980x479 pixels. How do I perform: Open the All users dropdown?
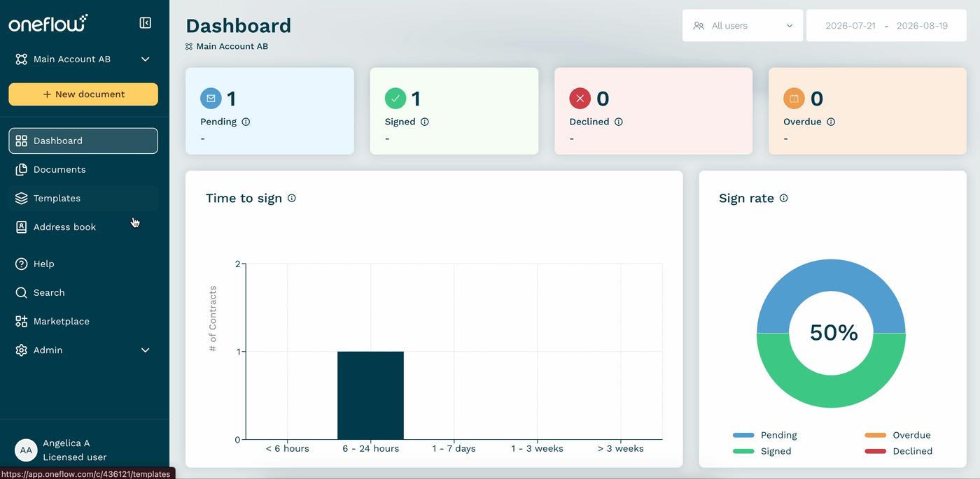point(743,26)
